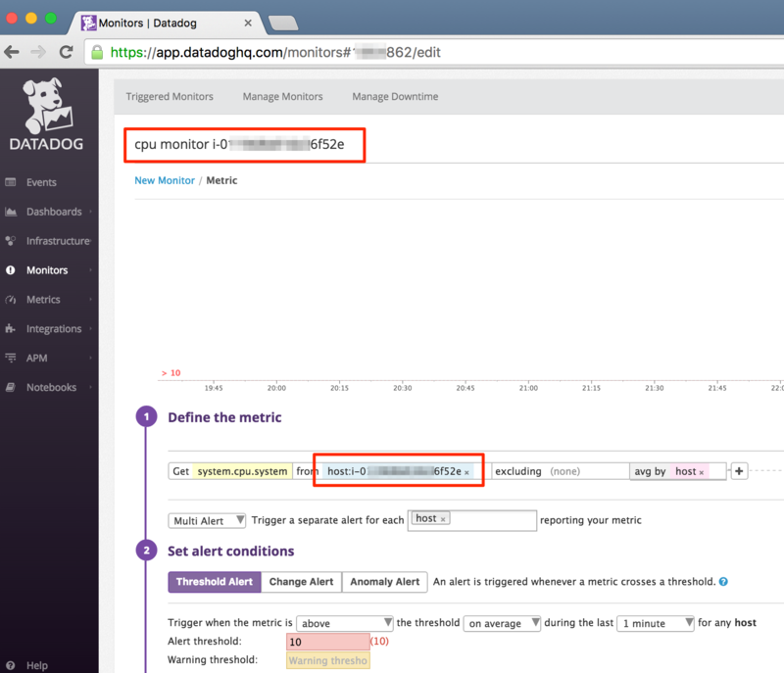The width and height of the screenshot is (784, 673).
Task: Click the blue threshold help icon
Action: tap(723, 582)
